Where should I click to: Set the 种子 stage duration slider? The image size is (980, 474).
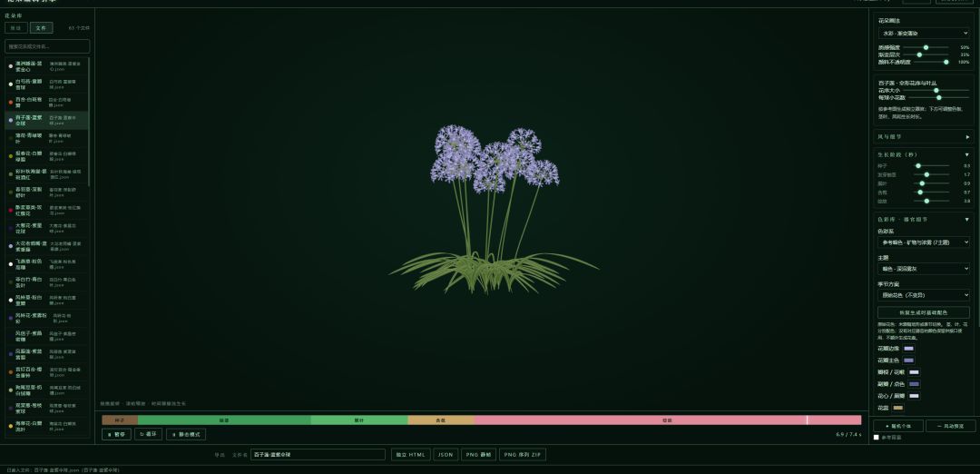click(x=931, y=165)
